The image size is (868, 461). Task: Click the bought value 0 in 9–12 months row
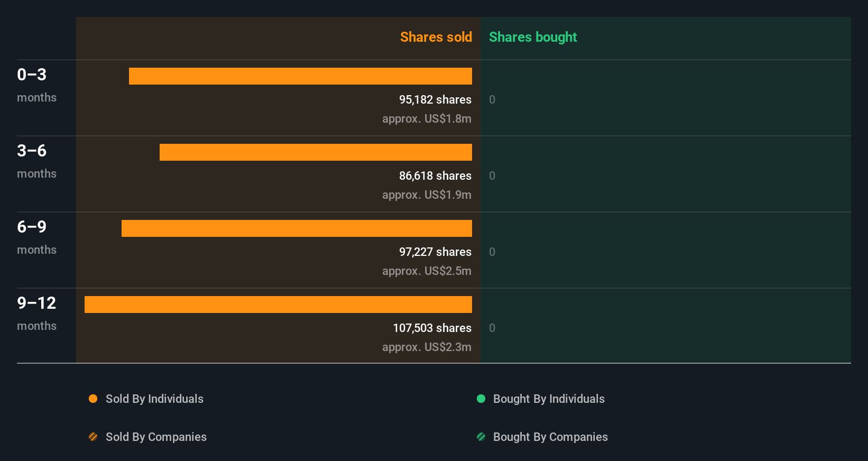coord(492,328)
